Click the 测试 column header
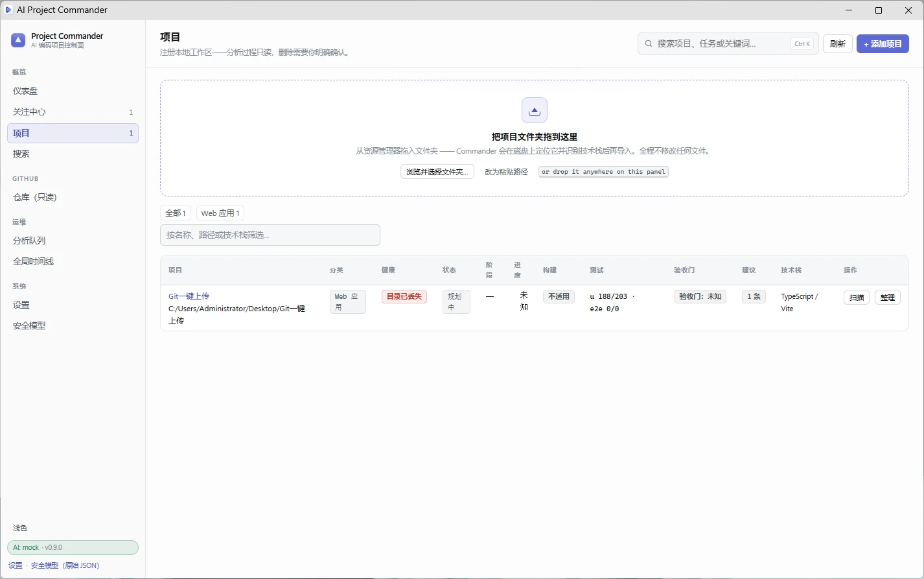 [x=597, y=270]
